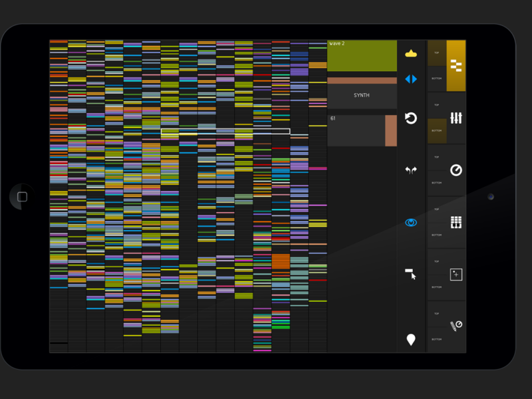Image resolution: width=532 pixels, height=399 pixels.
Task: Open the pencil-and-knob automation icon
Action: (456, 326)
